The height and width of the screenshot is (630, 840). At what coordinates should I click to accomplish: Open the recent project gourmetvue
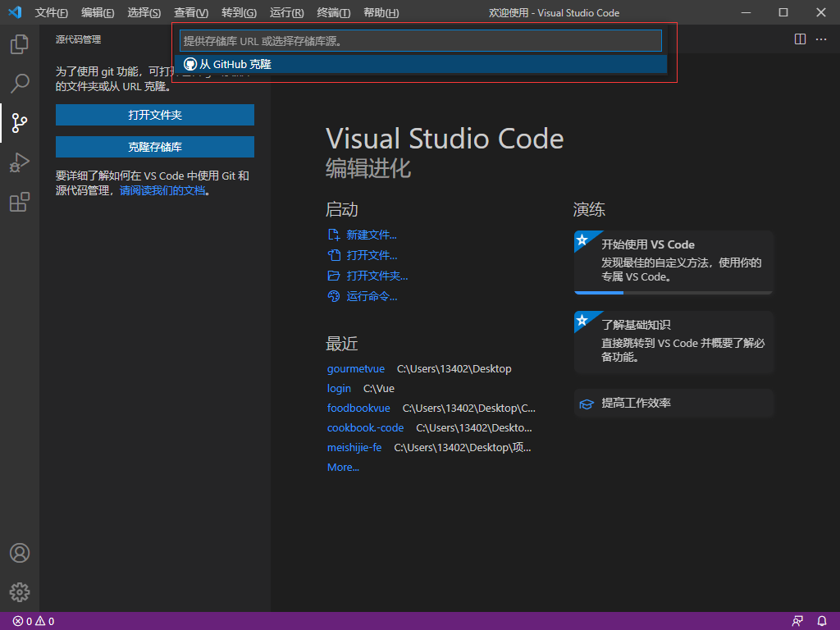(356, 368)
